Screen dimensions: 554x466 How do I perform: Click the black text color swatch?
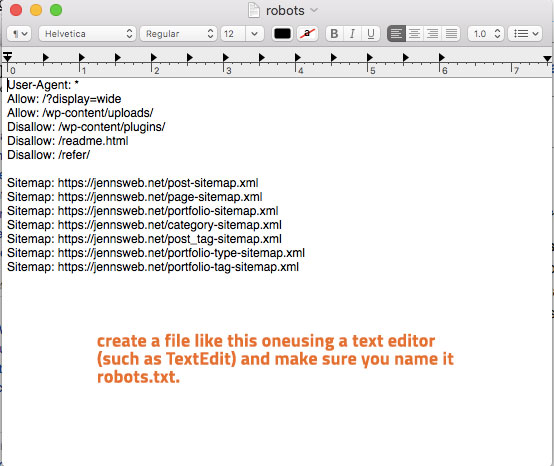pyautogui.click(x=282, y=34)
